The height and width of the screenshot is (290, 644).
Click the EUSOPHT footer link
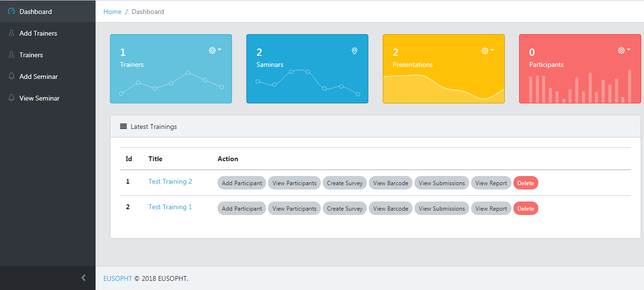pos(118,278)
